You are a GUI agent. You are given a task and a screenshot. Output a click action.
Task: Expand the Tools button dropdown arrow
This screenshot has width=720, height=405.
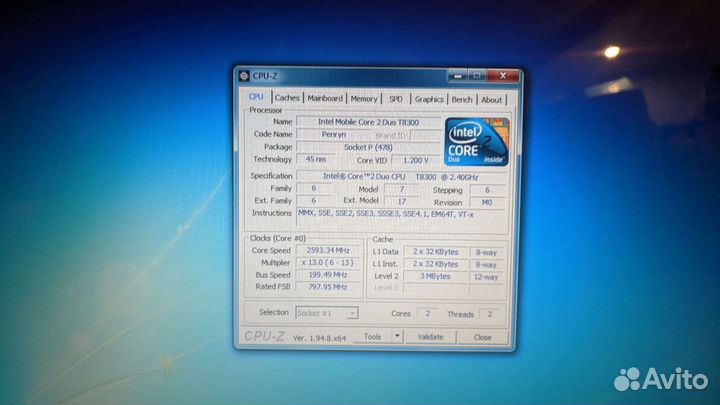pos(397,337)
